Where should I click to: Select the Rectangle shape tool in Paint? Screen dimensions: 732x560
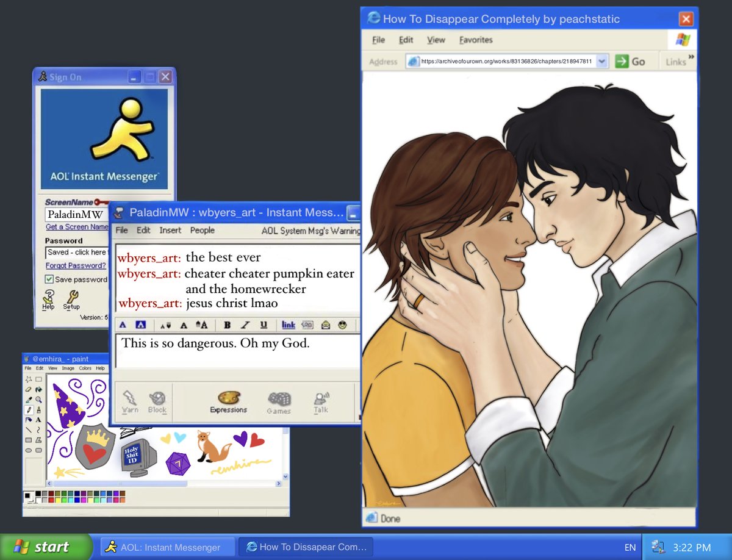pos(29,440)
